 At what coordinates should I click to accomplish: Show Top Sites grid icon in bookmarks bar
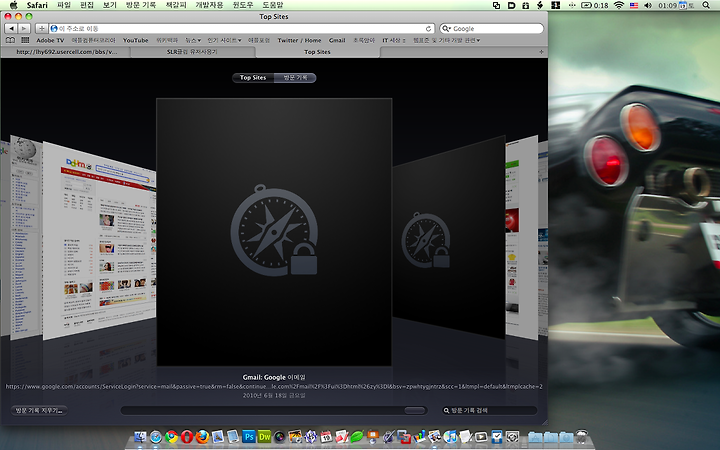pos(25,40)
